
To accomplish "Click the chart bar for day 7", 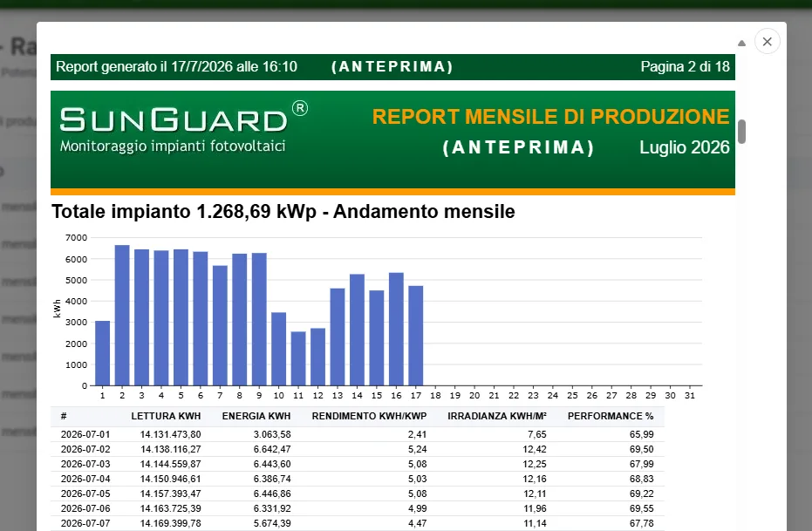I will tap(220, 325).
